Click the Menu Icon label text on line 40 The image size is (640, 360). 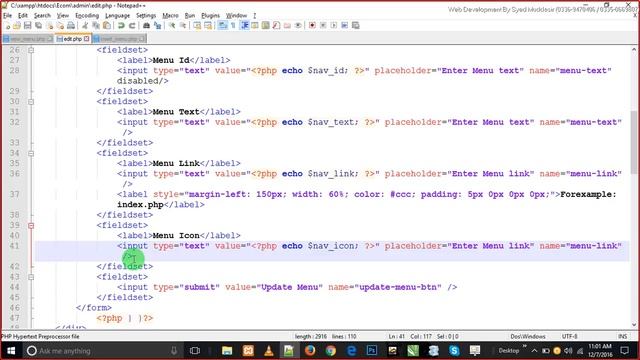click(176, 236)
